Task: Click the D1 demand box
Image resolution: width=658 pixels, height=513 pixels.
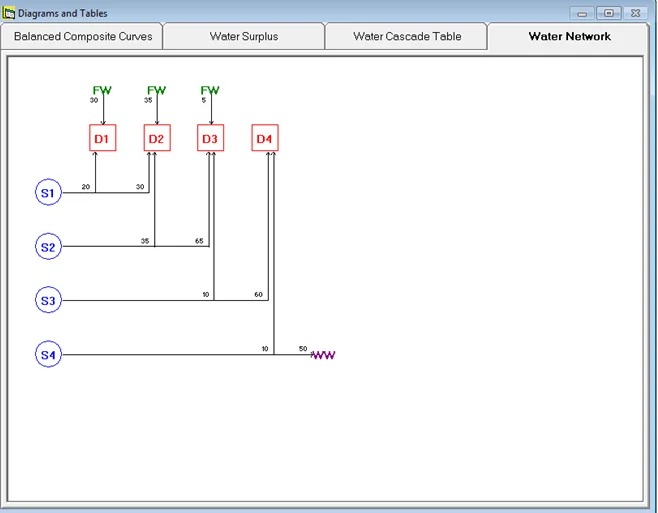Action: tap(103, 138)
